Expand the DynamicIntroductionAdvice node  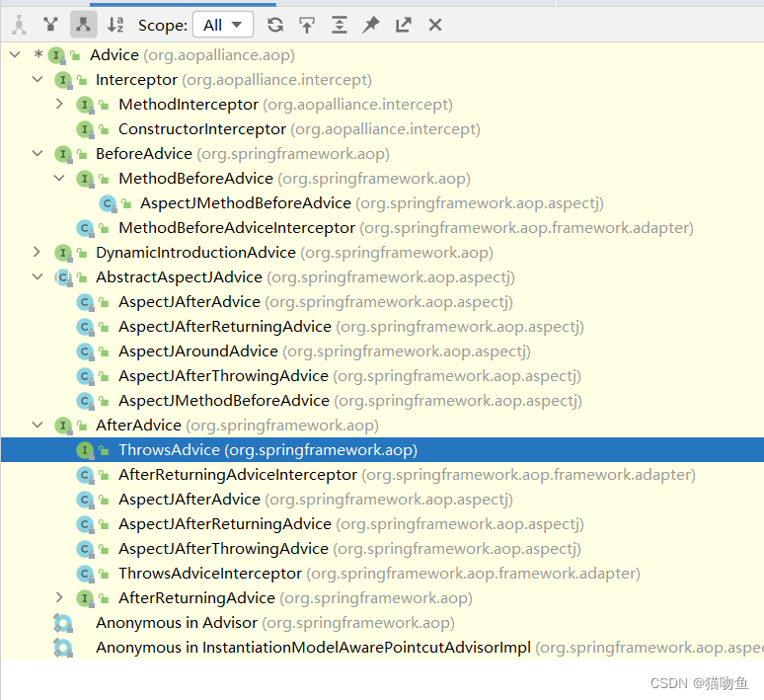37,252
